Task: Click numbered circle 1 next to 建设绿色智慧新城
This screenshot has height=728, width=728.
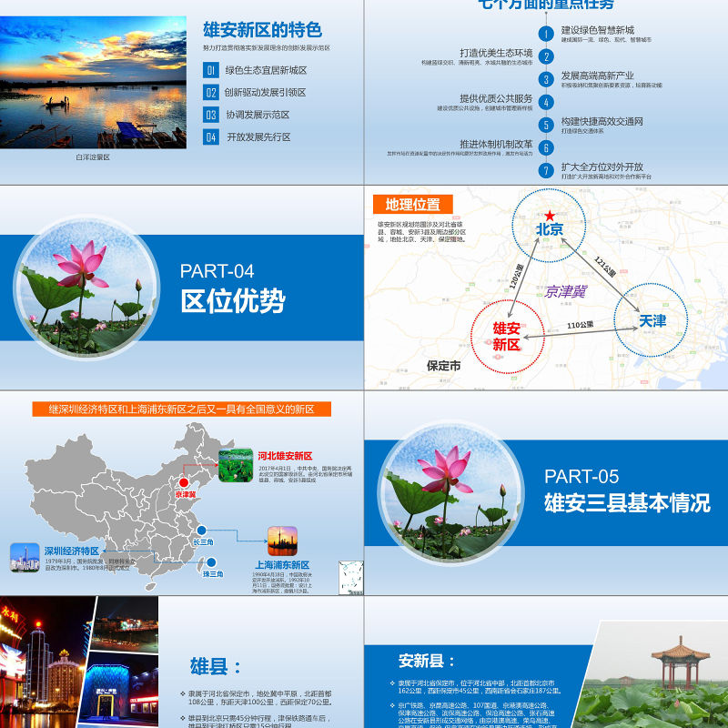Action: coord(546,35)
